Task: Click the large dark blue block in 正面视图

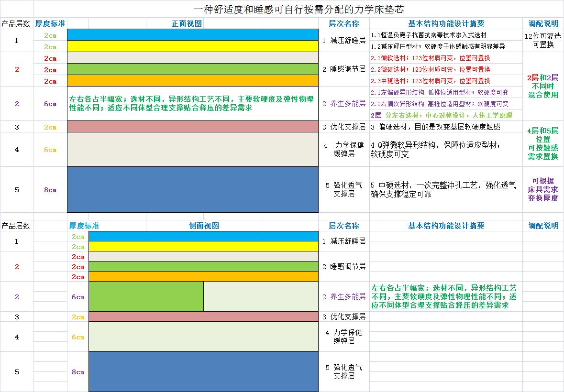Action: pos(192,189)
